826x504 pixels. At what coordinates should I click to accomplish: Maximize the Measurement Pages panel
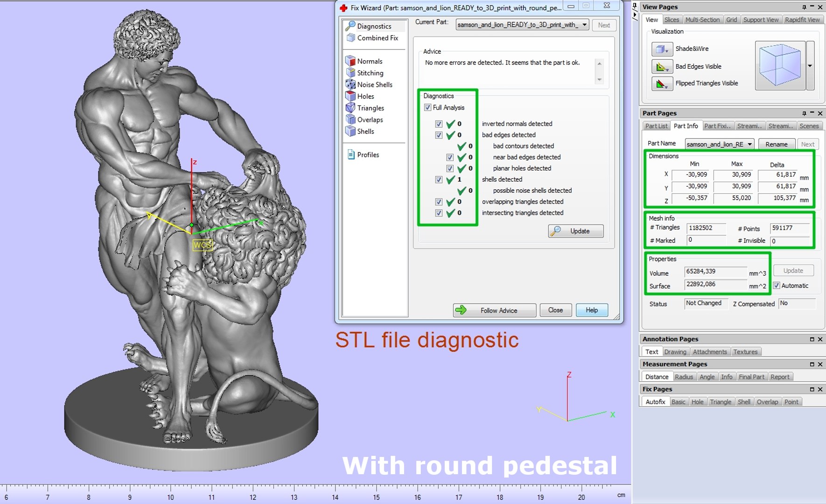click(812, 364)
